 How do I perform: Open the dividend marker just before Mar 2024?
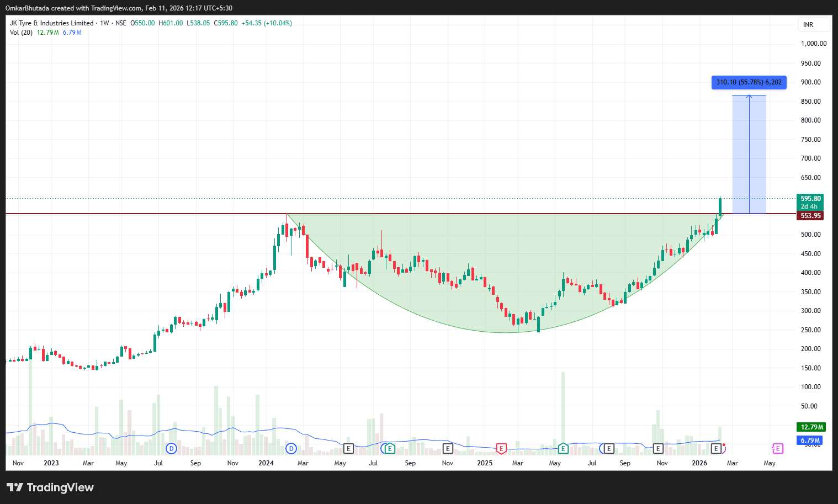pos(291,448)
